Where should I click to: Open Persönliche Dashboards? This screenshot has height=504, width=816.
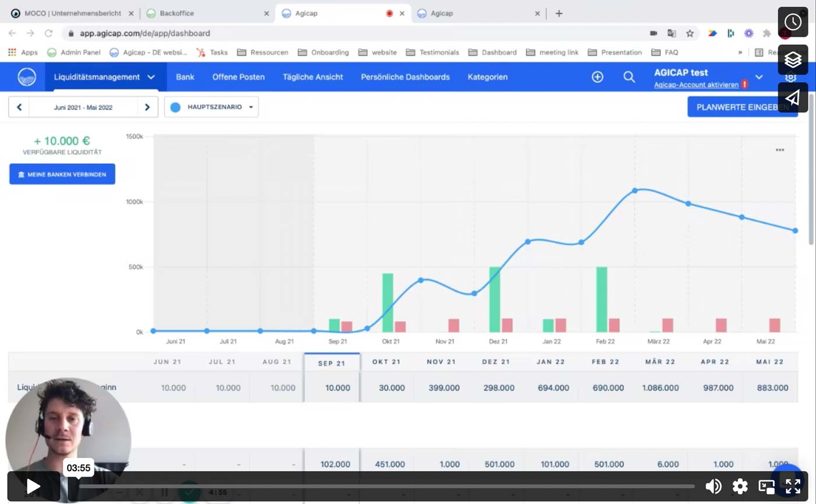tap(405, 77)
